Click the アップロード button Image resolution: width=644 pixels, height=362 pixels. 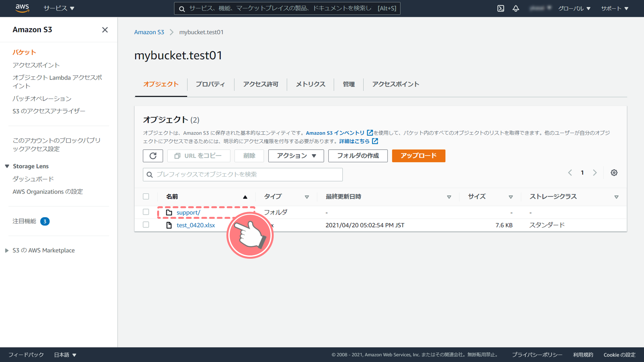coord(419,156)
